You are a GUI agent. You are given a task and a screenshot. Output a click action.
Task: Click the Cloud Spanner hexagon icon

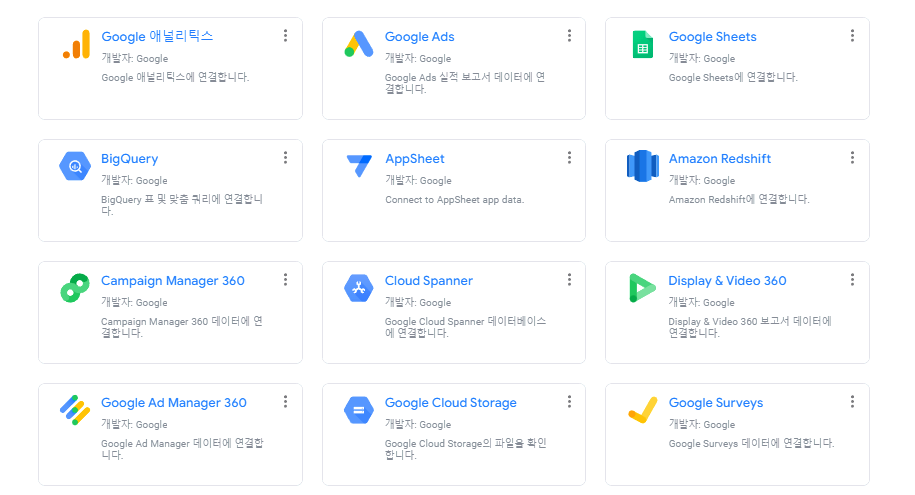point(359,288)
